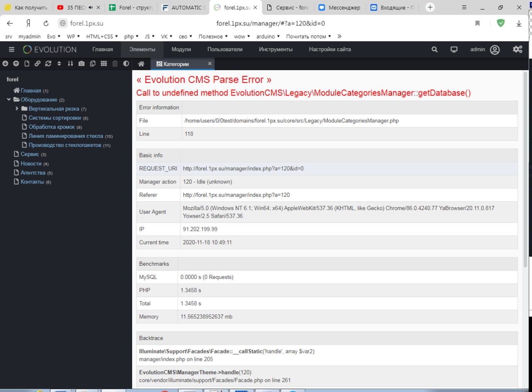Open the HTML+CSS bookmarks dropdown
The height and width of the screenshot is (392, 532).
(102, 37)
